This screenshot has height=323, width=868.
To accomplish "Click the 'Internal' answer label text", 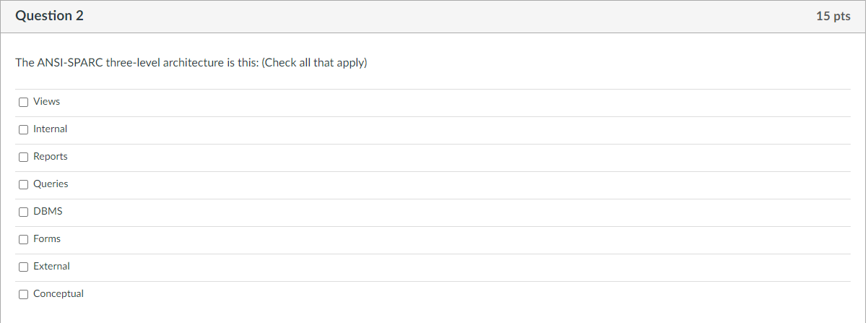I will (x=51, y=129).
